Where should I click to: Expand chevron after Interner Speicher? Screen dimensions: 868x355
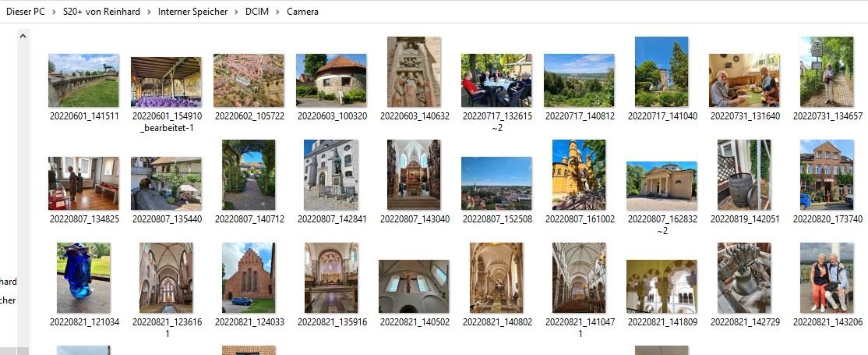coord(236,12)
